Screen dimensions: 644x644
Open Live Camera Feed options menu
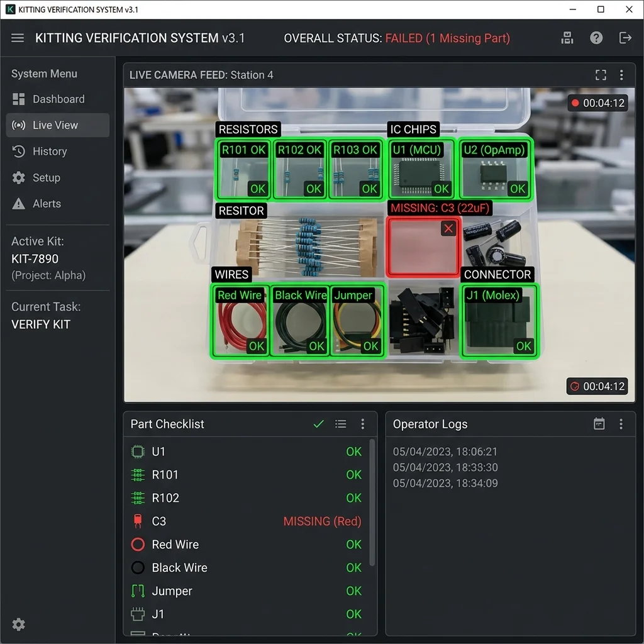[621, 75]
